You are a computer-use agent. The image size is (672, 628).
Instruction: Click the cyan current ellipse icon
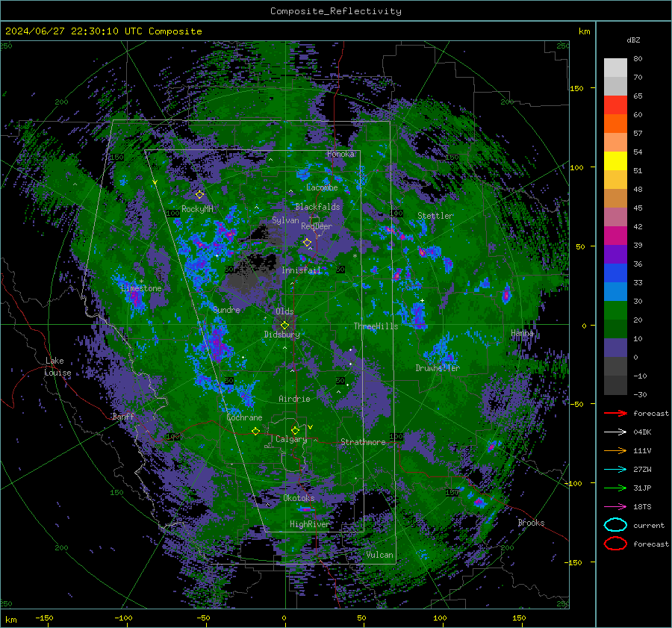click(x=615, y=525)
